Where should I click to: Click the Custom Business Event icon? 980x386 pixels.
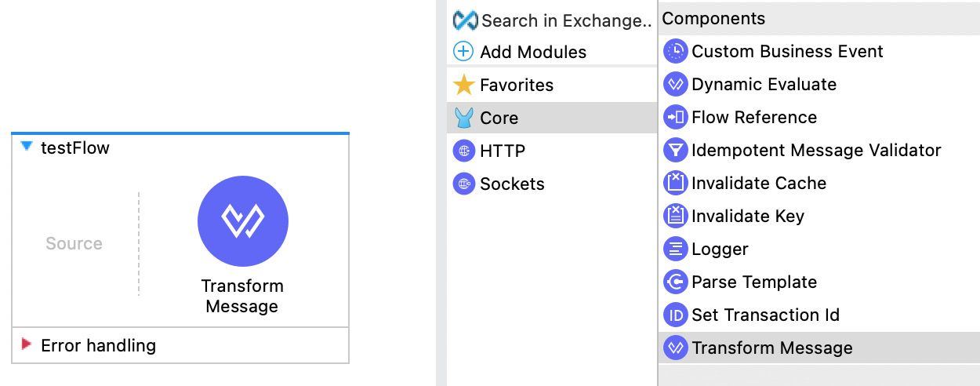click(x=675, y=52)
